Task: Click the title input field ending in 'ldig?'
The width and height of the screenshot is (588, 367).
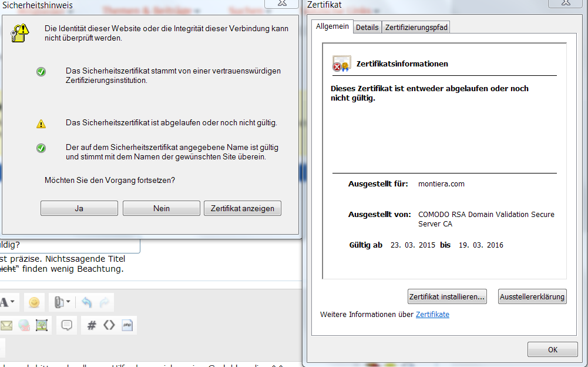Action: [70, 245]
